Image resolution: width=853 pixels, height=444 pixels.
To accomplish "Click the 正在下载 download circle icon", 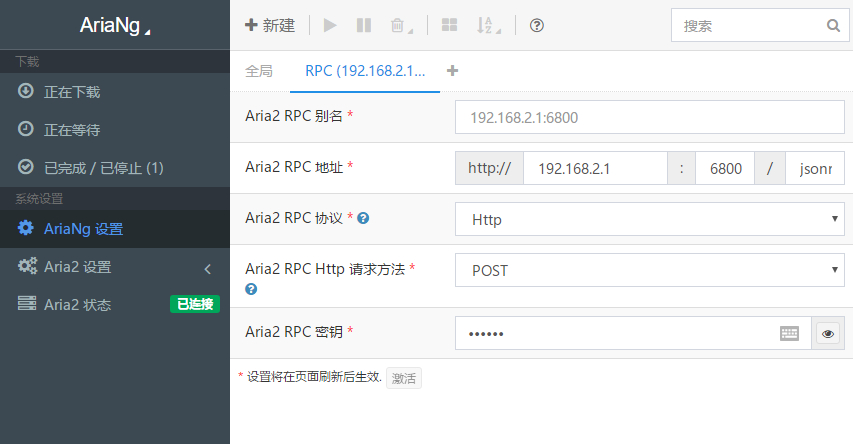I will 26,90.
